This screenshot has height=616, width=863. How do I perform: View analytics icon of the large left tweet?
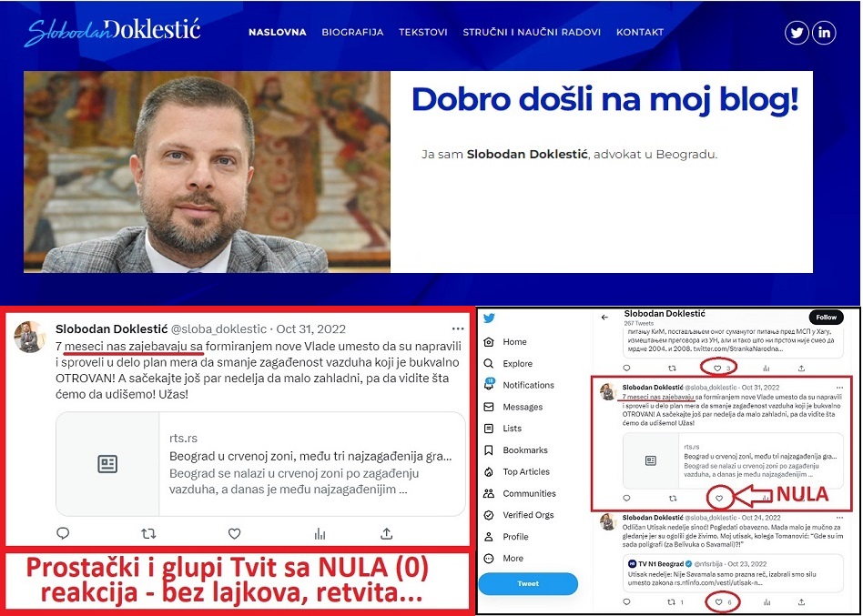point(320,533)
